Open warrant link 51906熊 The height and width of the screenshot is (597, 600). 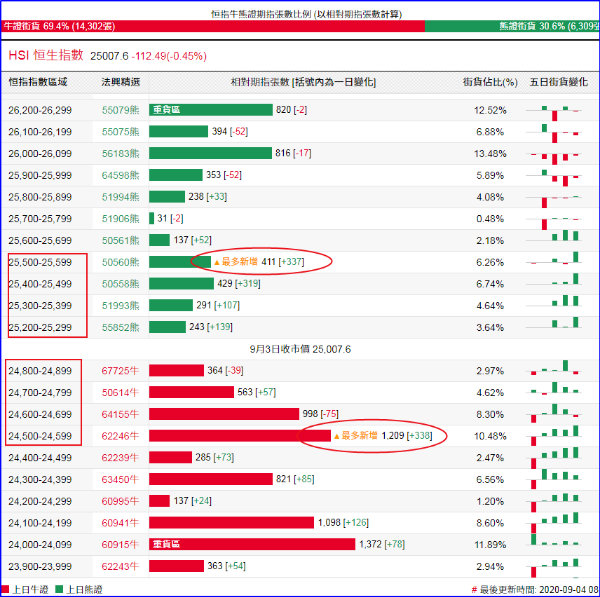click(120, 219)
